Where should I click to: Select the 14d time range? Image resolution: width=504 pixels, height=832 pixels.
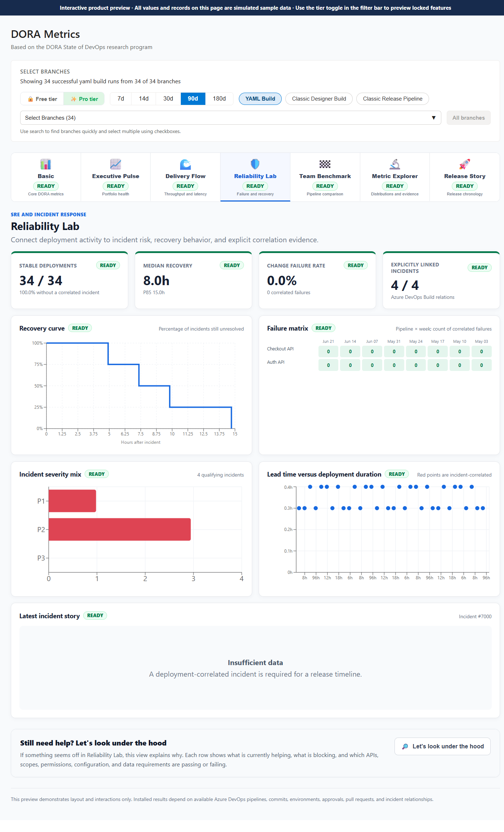click(x=144, y=99)
